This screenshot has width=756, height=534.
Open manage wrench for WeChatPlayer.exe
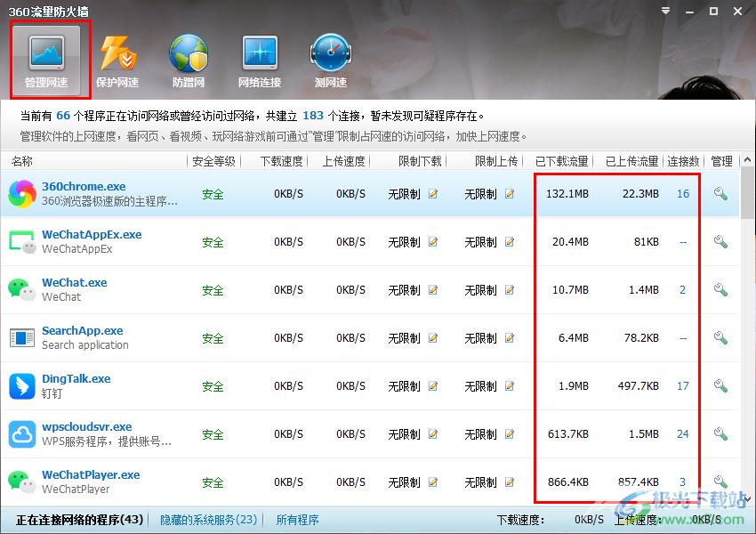click(x=720, y=481)
